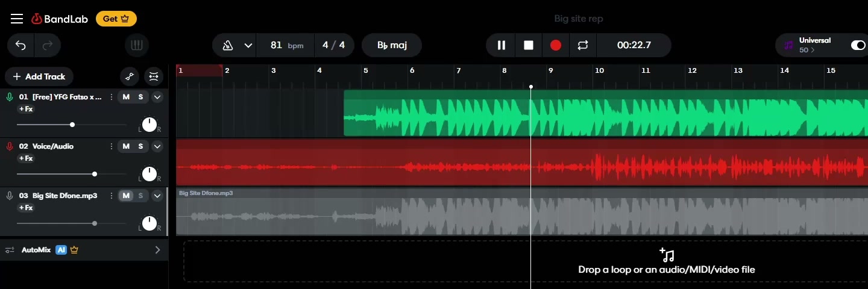Jump to bar 12 on the ruler
868x289 pixels.
[692, 70]
